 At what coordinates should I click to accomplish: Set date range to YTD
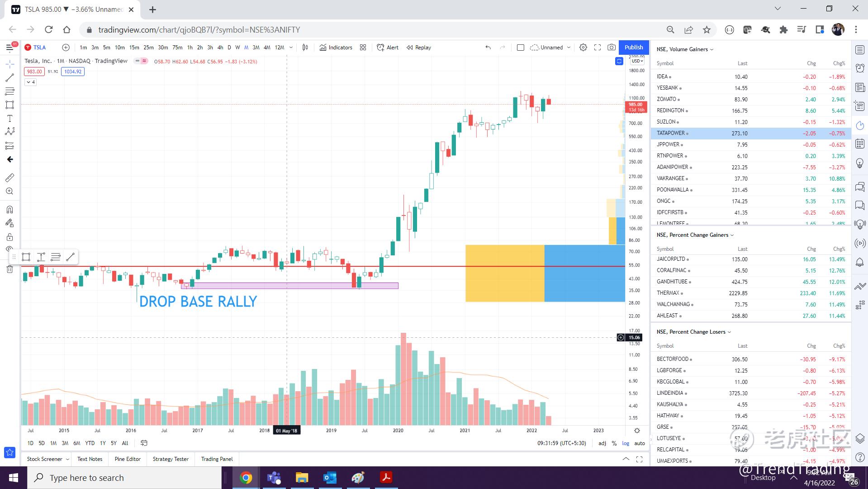[x=90, y=443]
